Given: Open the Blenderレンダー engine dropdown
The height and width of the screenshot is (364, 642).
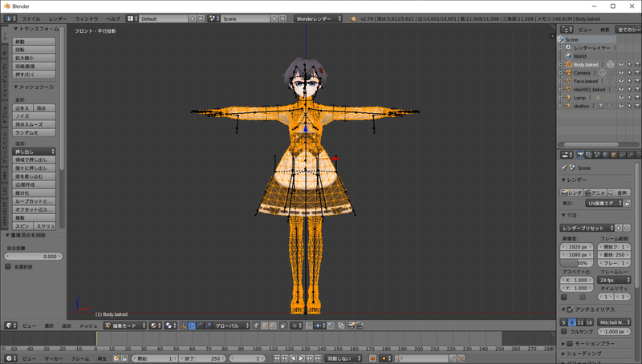Looking at the screenshot, I should 319,18.
